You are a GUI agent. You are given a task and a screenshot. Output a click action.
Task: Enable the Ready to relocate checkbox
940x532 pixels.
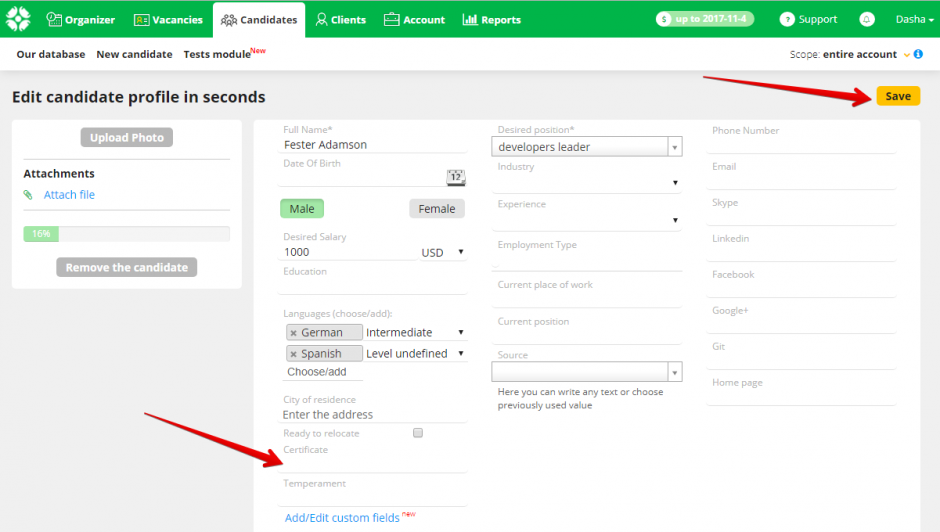[418, 433]
